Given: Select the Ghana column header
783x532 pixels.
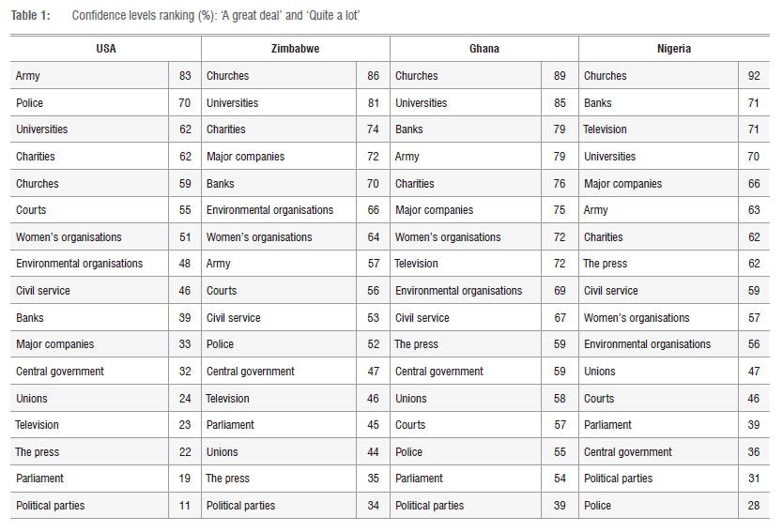Looking at the screenshot, I should (484, 48).
